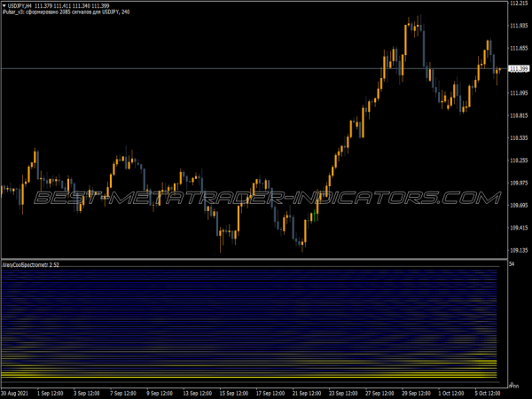This screenshot has height=399, width=532.
Task: Click the 110.535 price axis label
Action: pos(519,137)
